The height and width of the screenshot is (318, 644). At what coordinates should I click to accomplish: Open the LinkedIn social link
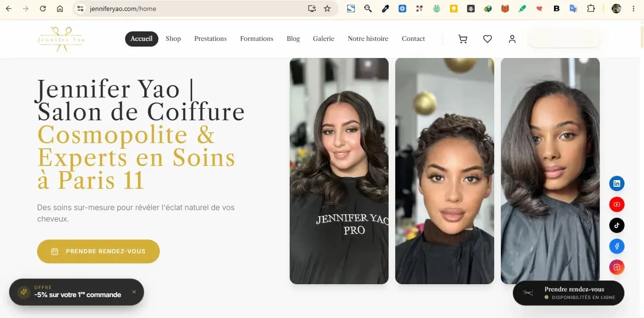pyautogui.click(x=617, y=183)
